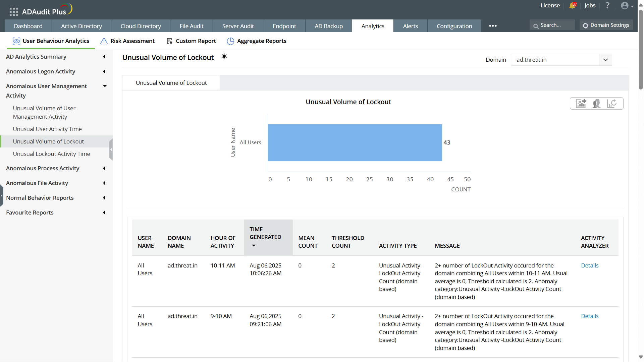This screenshot has height=362, width=644.
Task: Refresh the chart using the chart reload icon
Action: pos(612,103)
